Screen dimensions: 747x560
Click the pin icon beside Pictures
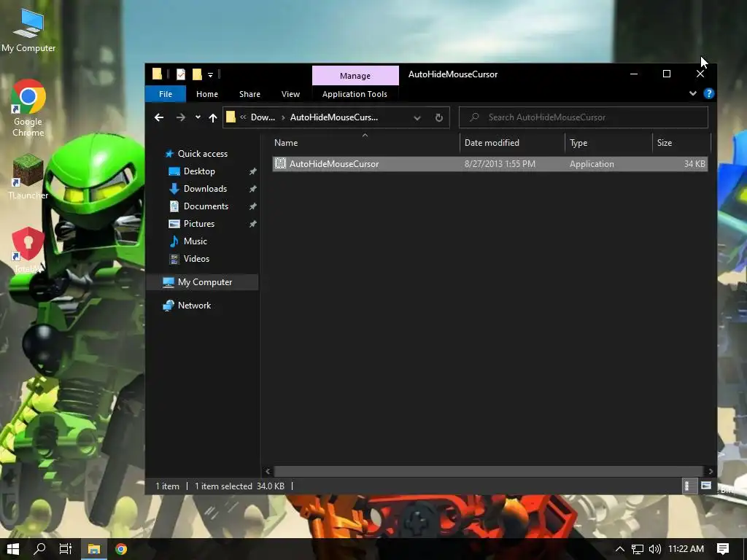coord(252,224)
